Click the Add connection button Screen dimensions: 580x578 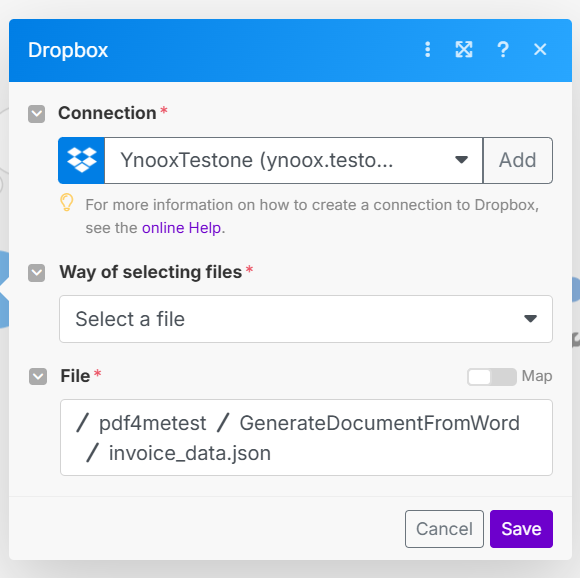(518, 160)
